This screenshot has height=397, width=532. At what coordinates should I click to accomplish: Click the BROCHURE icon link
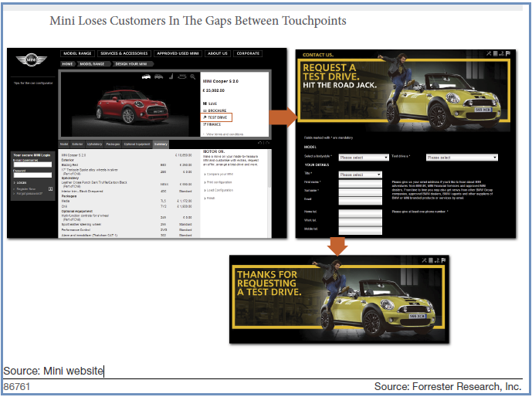coord(215,110)
